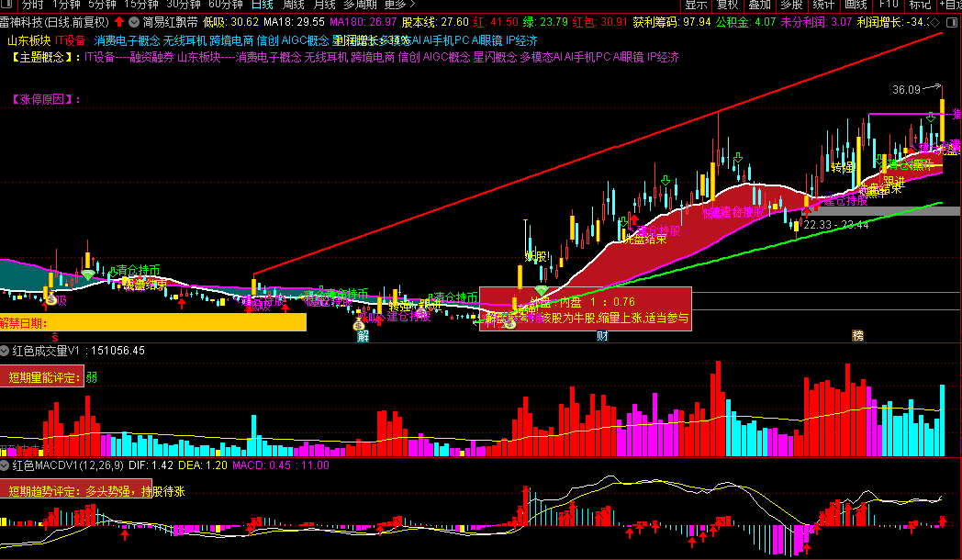Open the 多周期 multi-period view

point(360,5)
